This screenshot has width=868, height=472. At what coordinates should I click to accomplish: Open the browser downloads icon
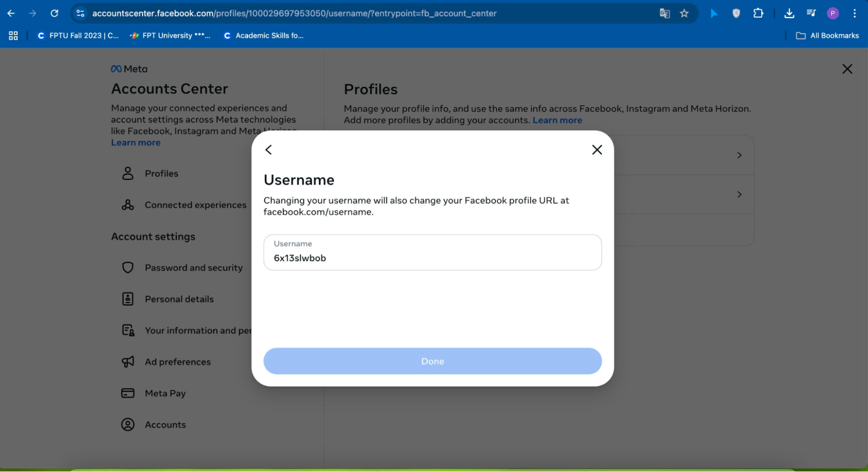pyautogui.click(x=789, y=13)
